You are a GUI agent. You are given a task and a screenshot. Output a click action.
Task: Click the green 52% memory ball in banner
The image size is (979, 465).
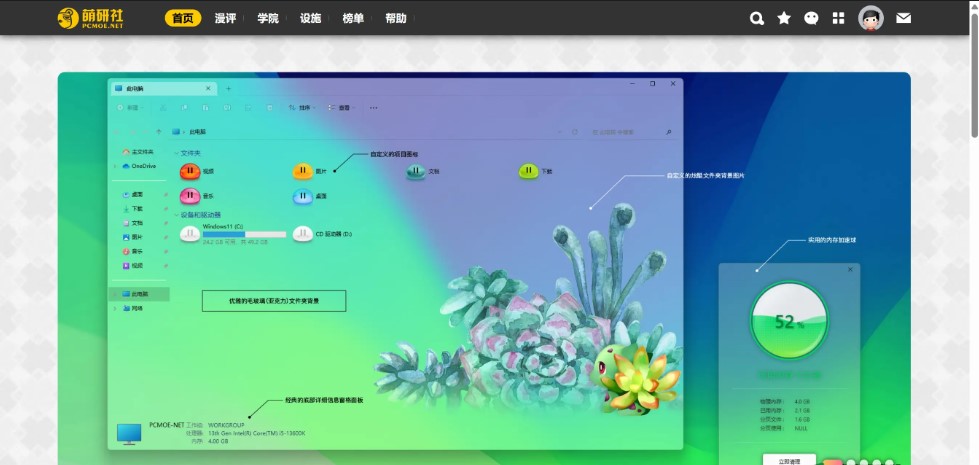pos(789,321)
